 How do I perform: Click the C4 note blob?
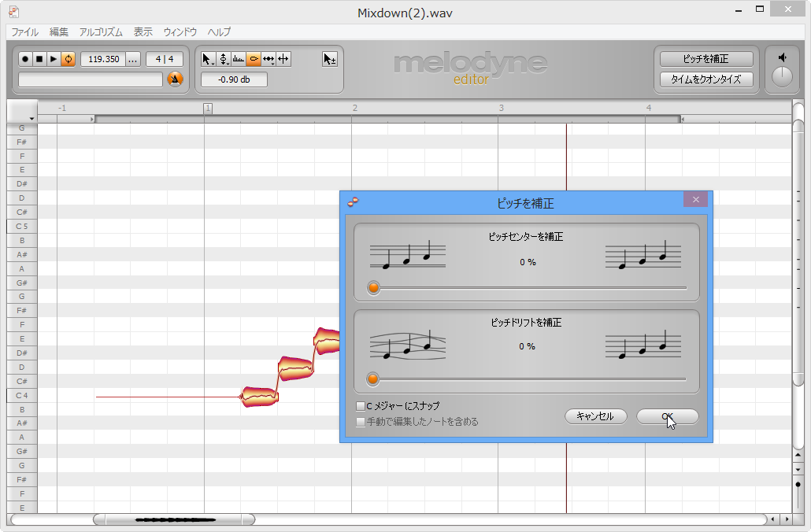click(x=260, y=397)
